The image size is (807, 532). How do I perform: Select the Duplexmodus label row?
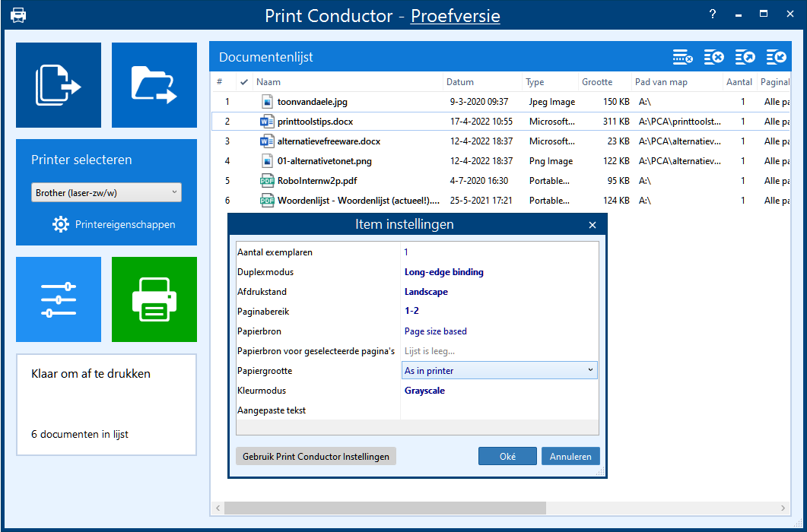point(265,272)
